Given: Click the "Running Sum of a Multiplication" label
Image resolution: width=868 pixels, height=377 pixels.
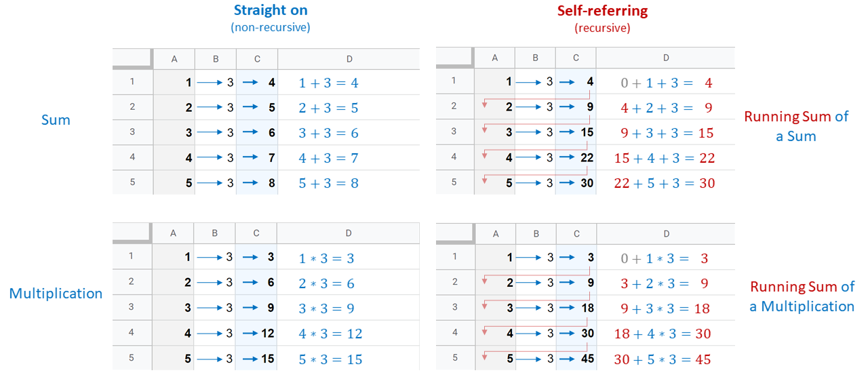Looking at the screenshot, I should pos(802,296).
